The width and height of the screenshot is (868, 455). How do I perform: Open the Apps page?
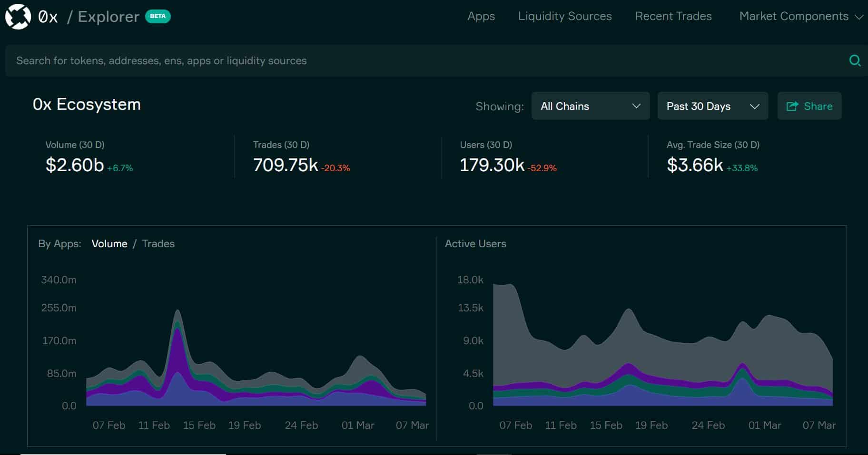point(481,16)
